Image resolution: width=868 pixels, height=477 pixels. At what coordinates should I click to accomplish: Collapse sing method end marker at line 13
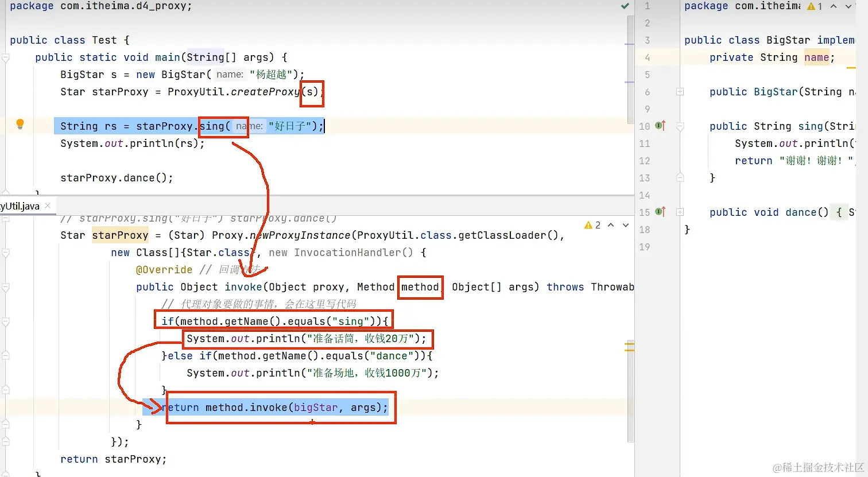point(680,177)
